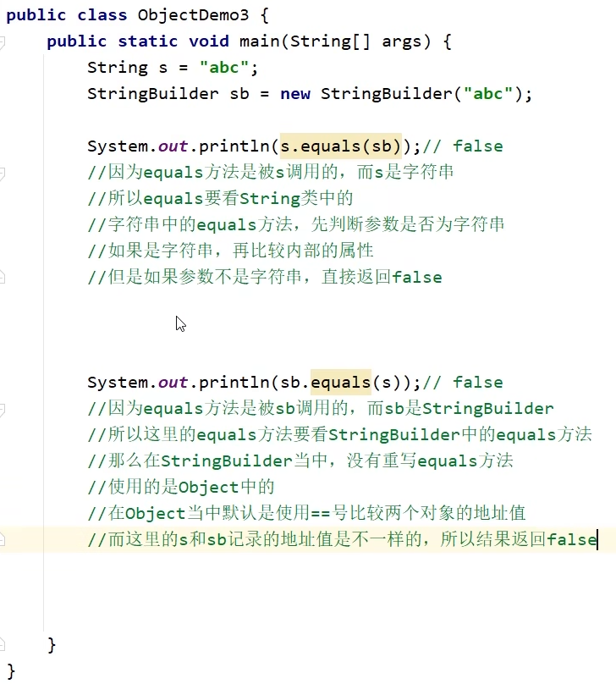Image resolution: width=616 pixels, height=684 pixels.
Task: Click the // false comment after s.equals(sb)
Action: tap(462, 146)
